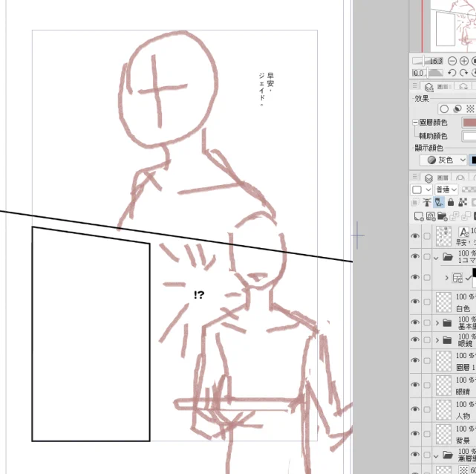Viewport: 476px width, 474px height.
Task: Click the vertical 早安 text on canvas
Action: click(267, 90)
